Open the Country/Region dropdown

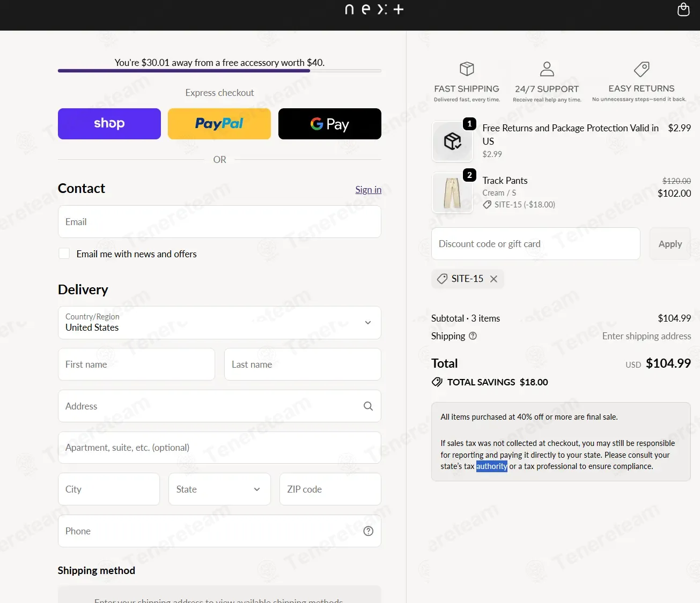click(x=219, y=323)
